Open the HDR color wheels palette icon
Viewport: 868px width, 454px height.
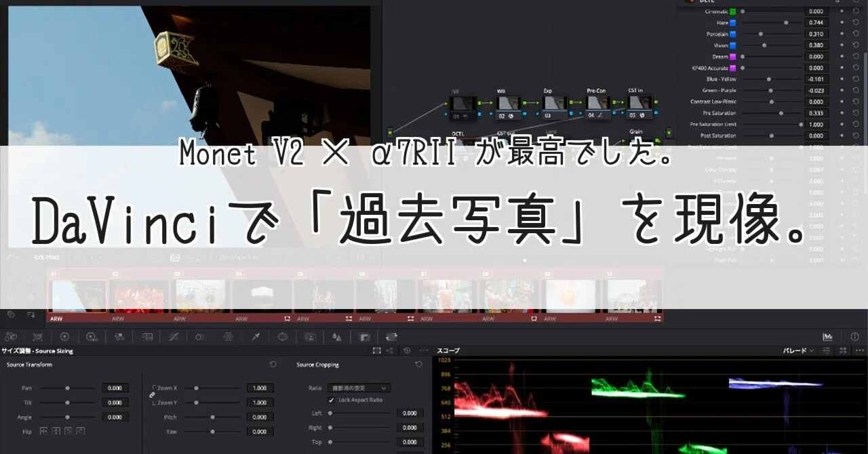coord(92,336)
